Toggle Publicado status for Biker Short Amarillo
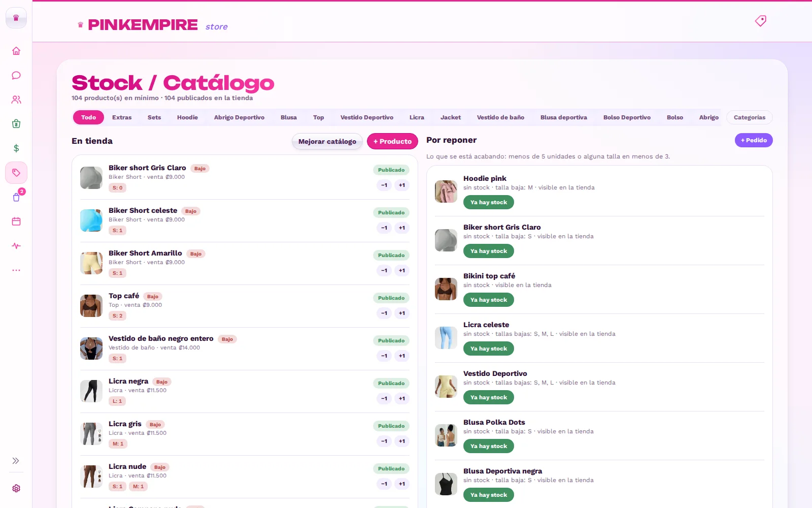This screenshot has width=812, height=508. point(391,256)
